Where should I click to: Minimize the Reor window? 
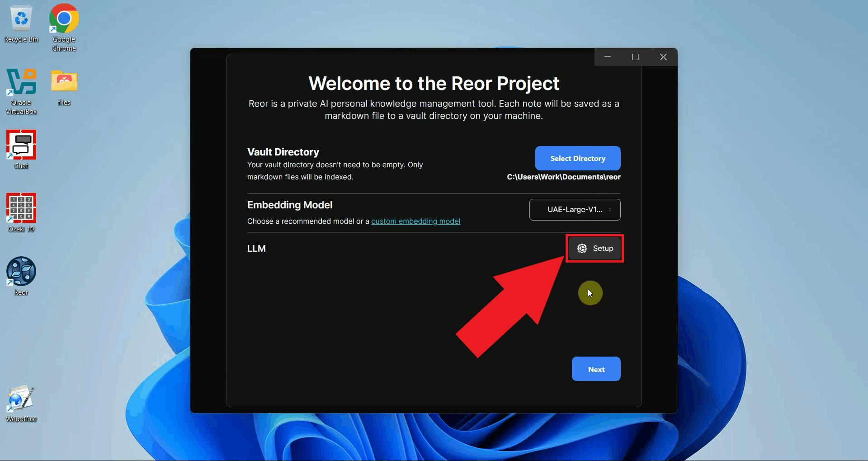(x=608, y=57)
